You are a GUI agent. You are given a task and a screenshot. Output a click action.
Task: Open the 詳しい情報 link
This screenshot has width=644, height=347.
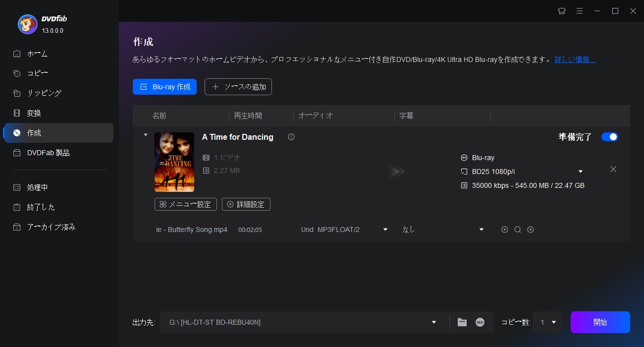pos(575,59)
